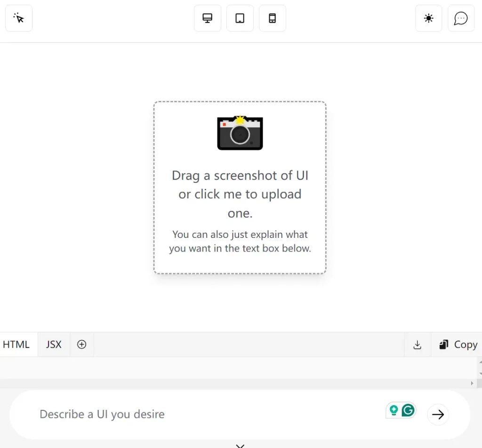
Task: Click the lightbulb suggestions icon
Action: [394, 410]
